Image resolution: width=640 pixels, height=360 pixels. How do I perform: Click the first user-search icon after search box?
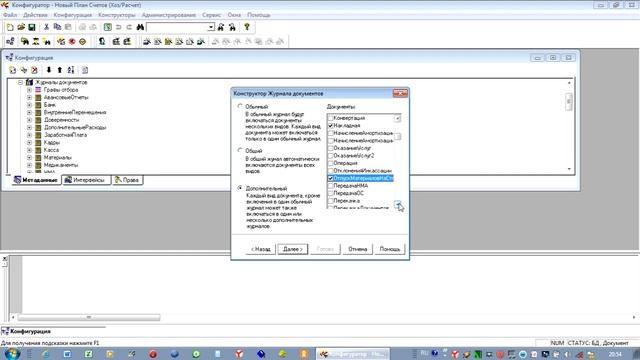pos(221,27)
